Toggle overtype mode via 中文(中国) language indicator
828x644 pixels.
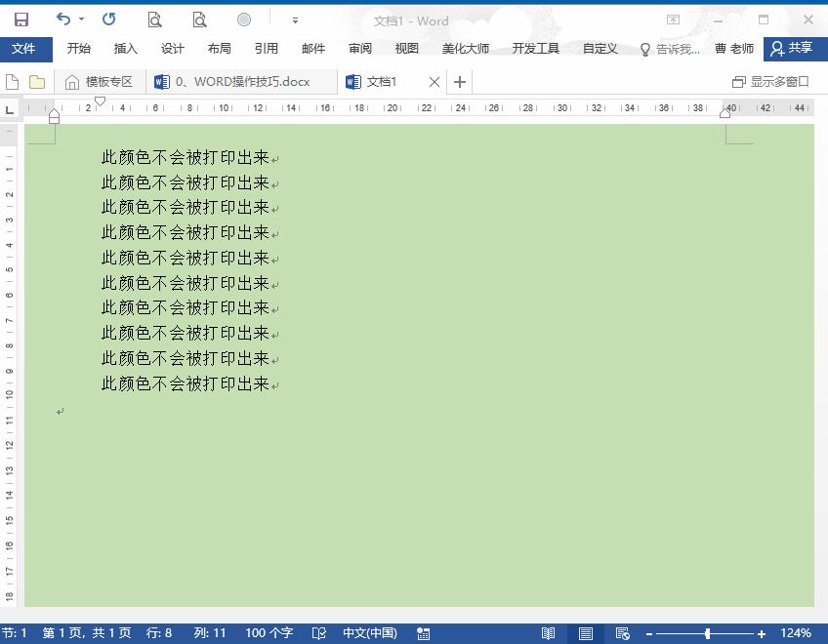pos(369,632)
